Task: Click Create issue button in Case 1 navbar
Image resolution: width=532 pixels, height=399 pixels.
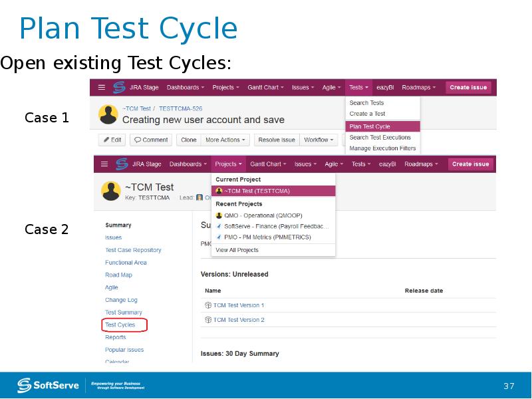Action: 468,88
